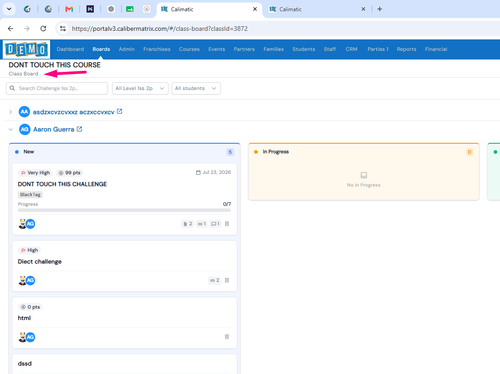The image size is (500, 374).
Task: Click the browser forward arrow
Action: pyautogui.click(x=27, y=29)
